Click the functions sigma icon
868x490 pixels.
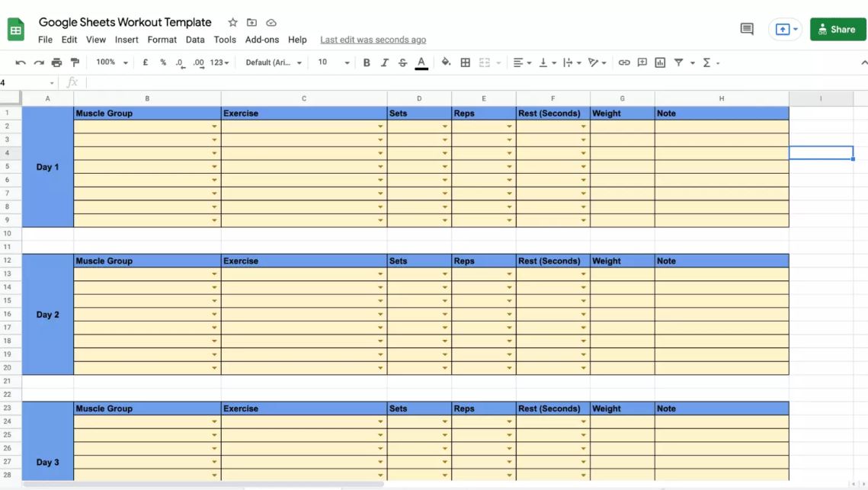click(x=706, y=62)
